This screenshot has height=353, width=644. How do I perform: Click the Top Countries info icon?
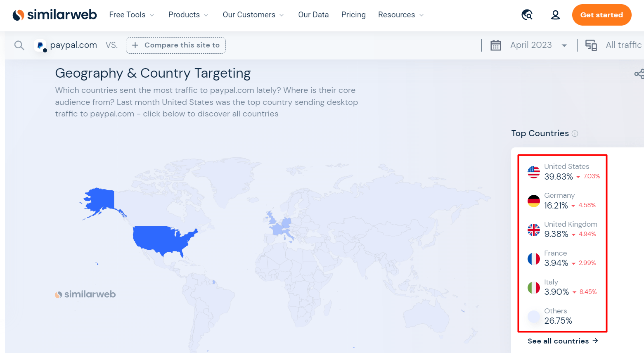click(575, 133)
